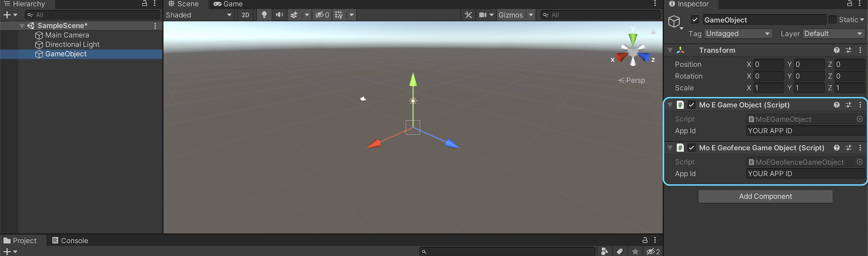Click the favorites star icon in Project
This screenshot has width=868, height=256.
coord(635,251)
